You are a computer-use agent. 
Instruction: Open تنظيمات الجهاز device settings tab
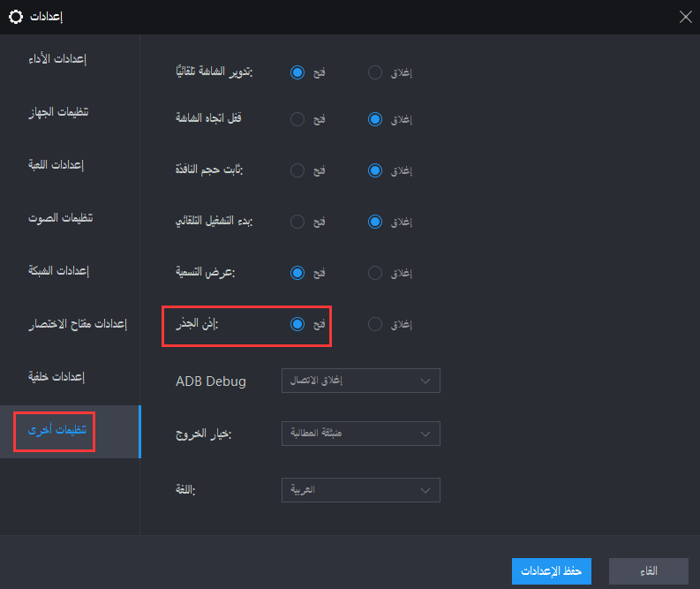click(x=58, y=111)
